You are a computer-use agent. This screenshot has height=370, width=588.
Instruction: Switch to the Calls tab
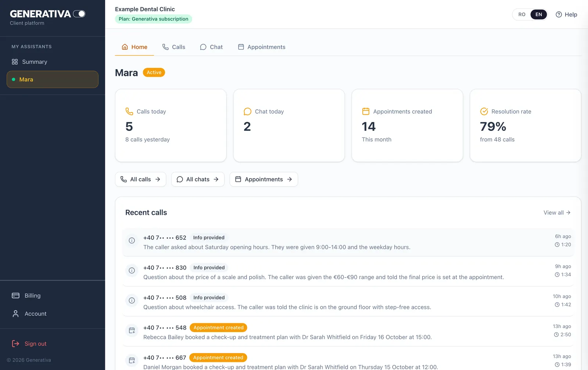pyautogui.click(x=174, y=47)
